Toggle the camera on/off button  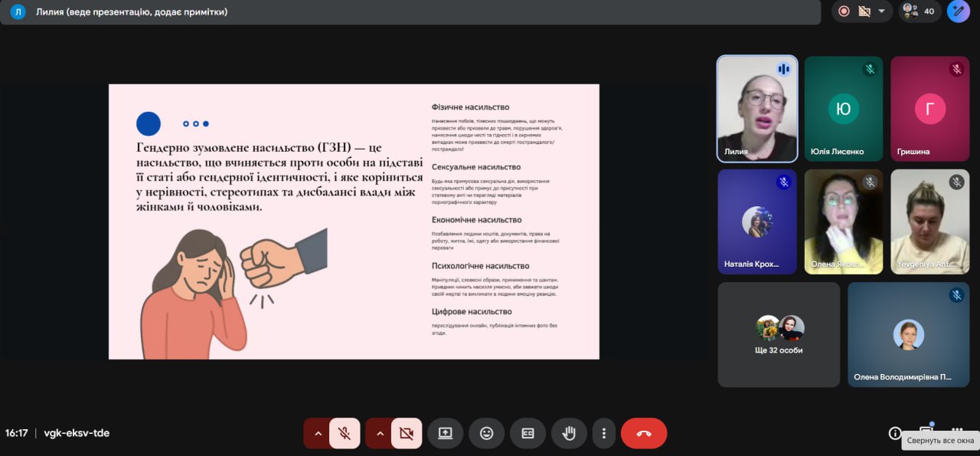[x=407, y=433]
